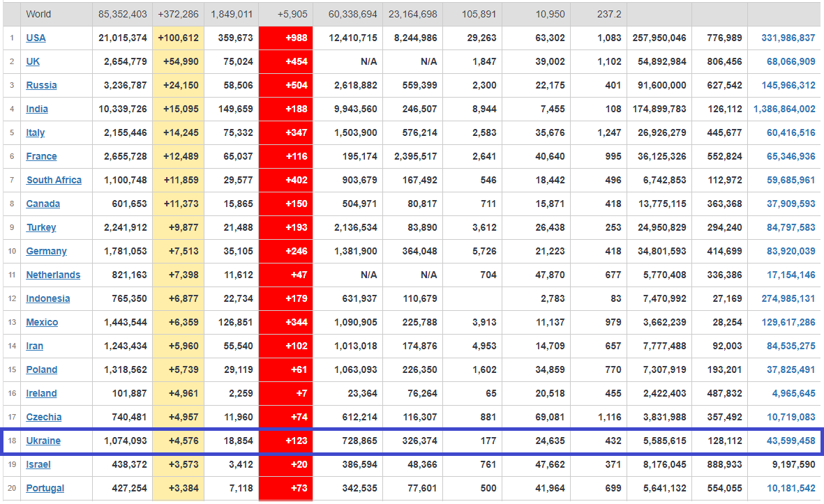Open the USA country link

36,38
